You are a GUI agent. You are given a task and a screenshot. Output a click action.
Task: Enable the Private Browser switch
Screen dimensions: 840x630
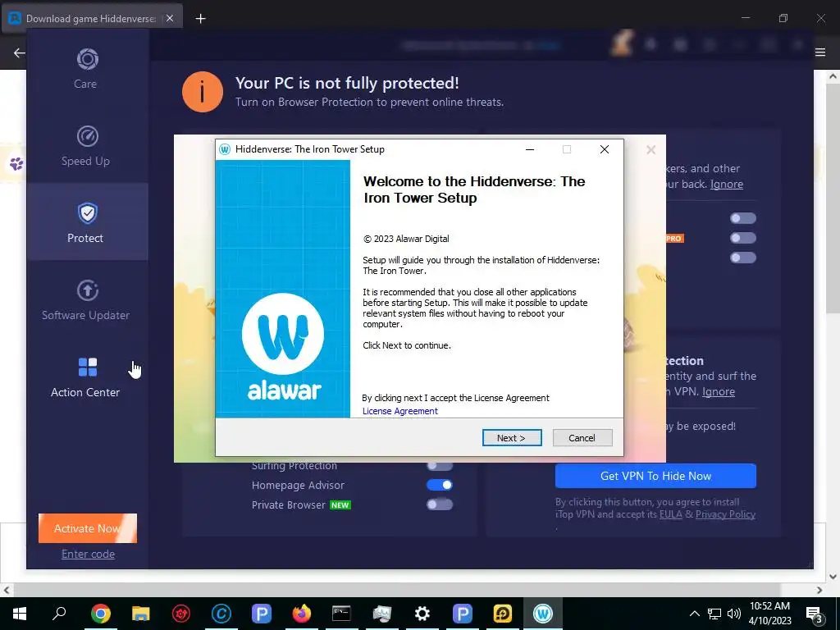[x=440, y=504]
